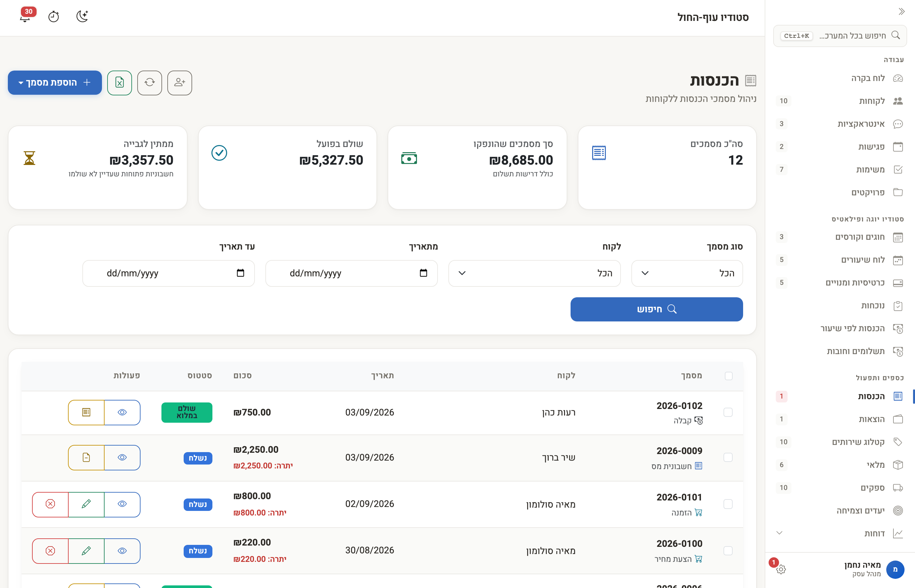The image size is (915, 588).
Task: Open תשלומים וחובות sidebar link
Action: coord(840,351)
